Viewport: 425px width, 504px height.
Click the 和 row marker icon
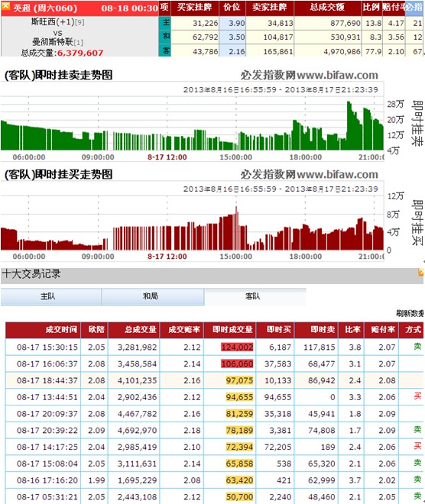[x=165, y=37]
